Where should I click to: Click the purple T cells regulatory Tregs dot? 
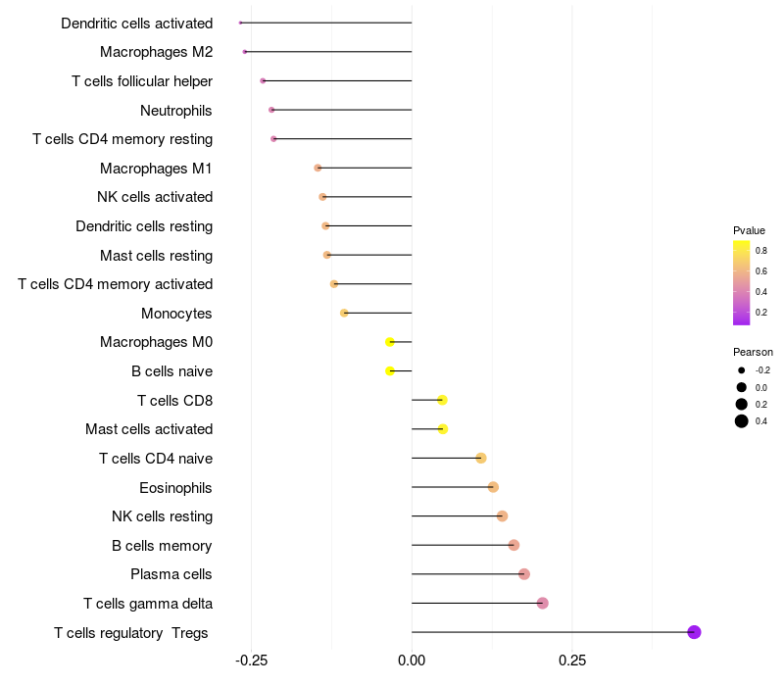(694, 632)
